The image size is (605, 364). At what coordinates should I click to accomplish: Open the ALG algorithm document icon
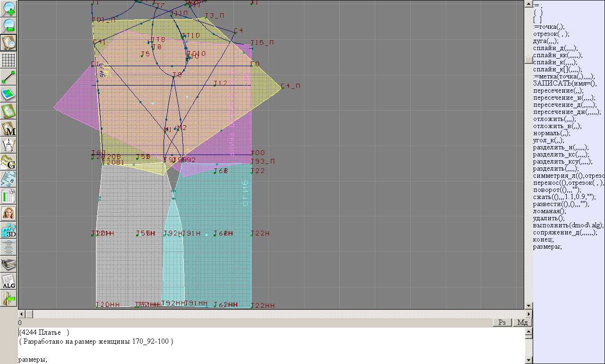pyautogui.click(x=9, y=281)
